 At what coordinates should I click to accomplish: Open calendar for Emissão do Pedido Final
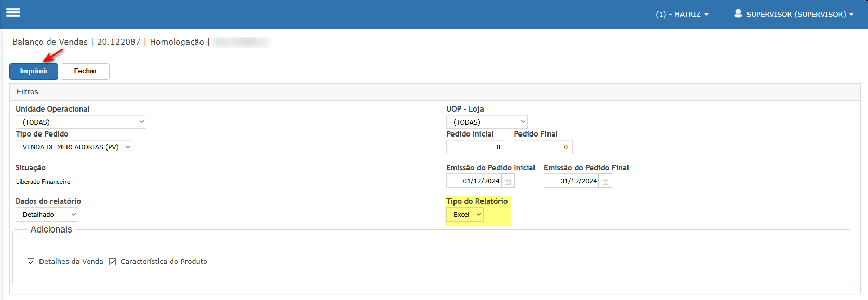click(x=605, y=181)
